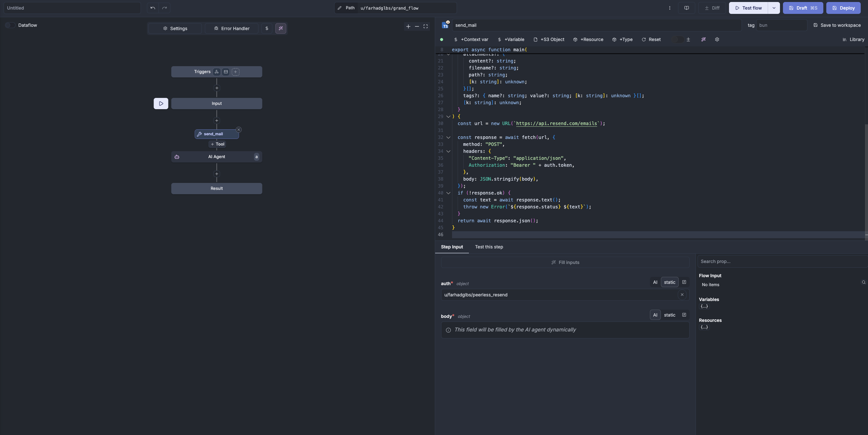Click the dollar sign button near Error Handler
868x435 pixels.
click(x=267, y=28)
